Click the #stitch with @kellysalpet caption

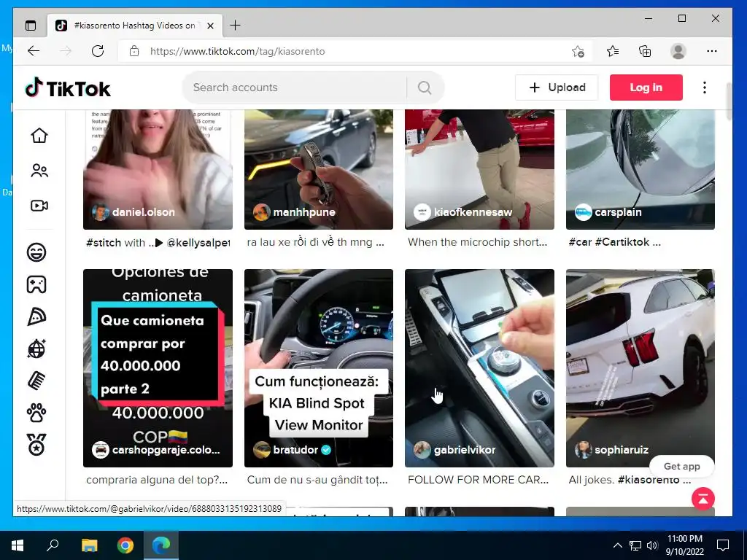(158, 242)
